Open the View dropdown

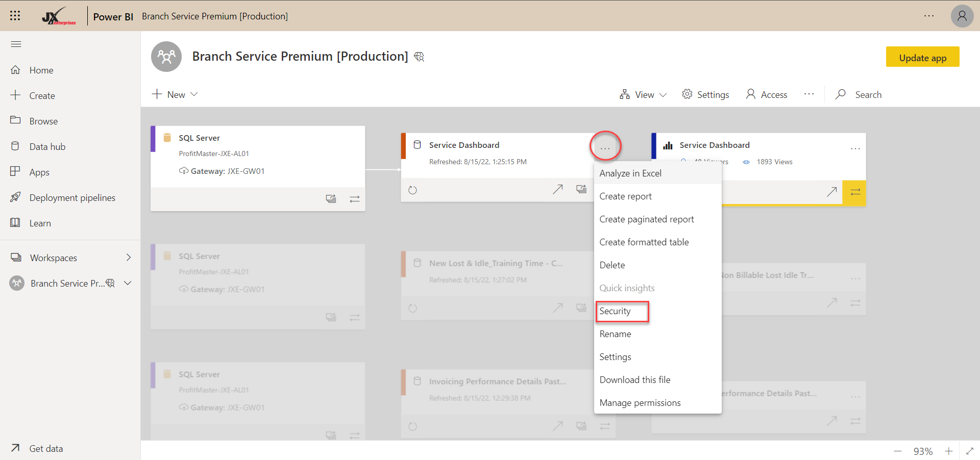[643, 94]
